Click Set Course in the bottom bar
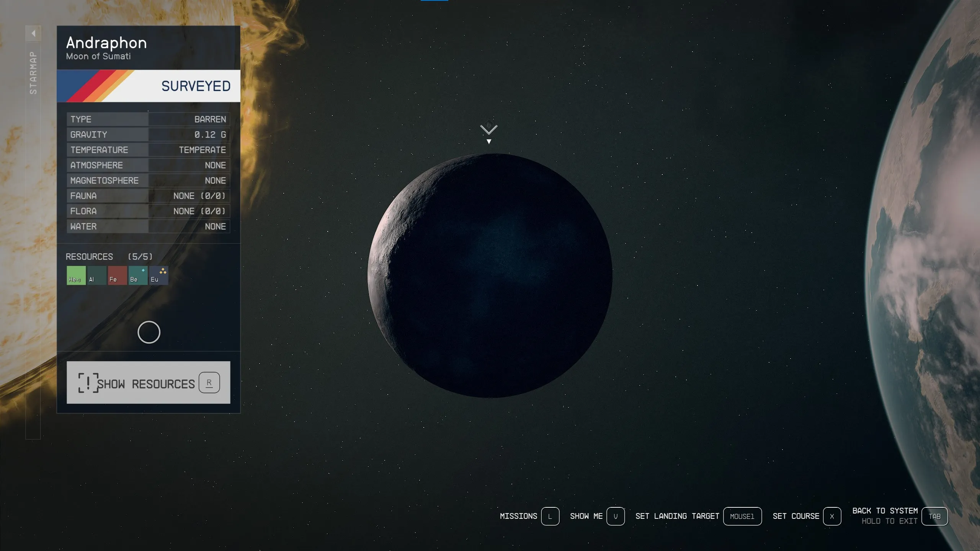Image resolution: width=980 pixels, height=551 pixels. tap(796, 516)
